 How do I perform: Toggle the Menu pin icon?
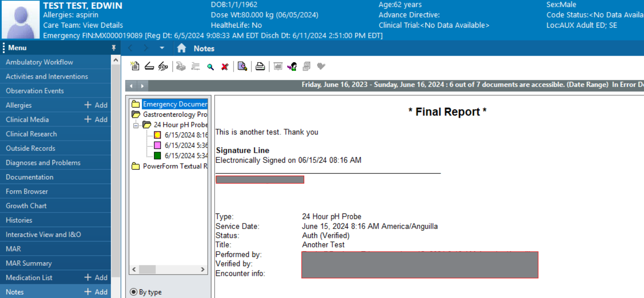(x=114, y=47)
